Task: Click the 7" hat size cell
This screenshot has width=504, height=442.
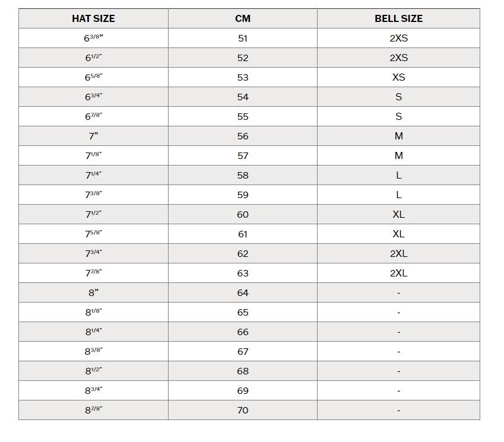Action: pyautogui.click(x=93, y=136)
